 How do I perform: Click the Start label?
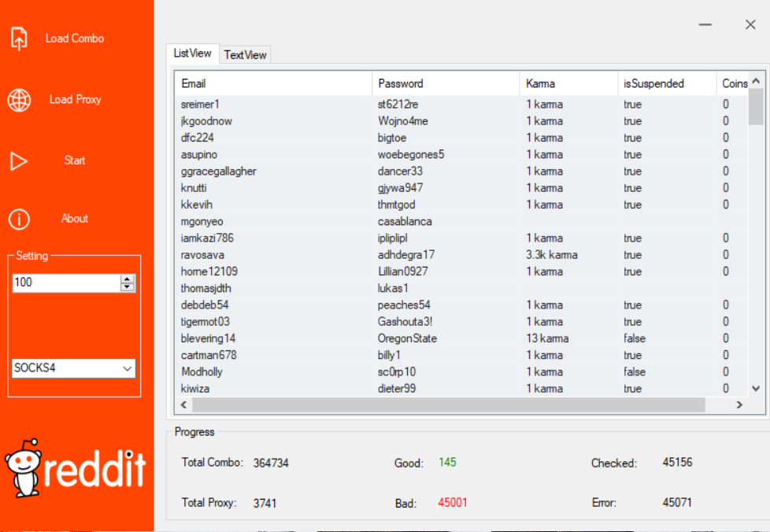(x=75, y=161)
